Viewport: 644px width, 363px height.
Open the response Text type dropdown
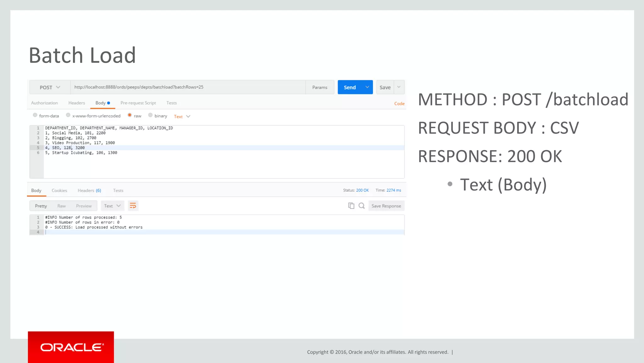[x=112, y=206]
